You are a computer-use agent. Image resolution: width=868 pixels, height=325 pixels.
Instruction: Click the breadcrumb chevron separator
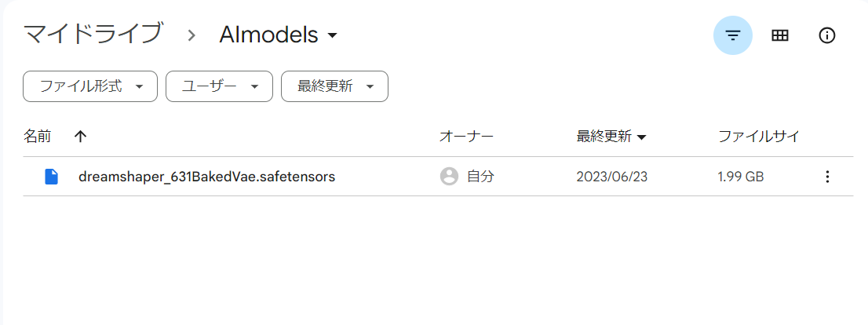pyautogui.click(x=191, y=35)
